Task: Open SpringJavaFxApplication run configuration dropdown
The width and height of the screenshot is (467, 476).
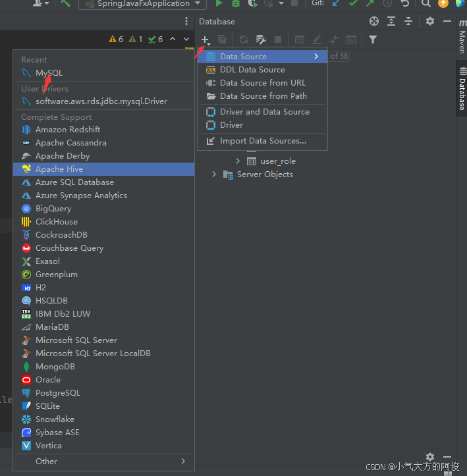Action: pyautogui.click(x=142, y=4)
